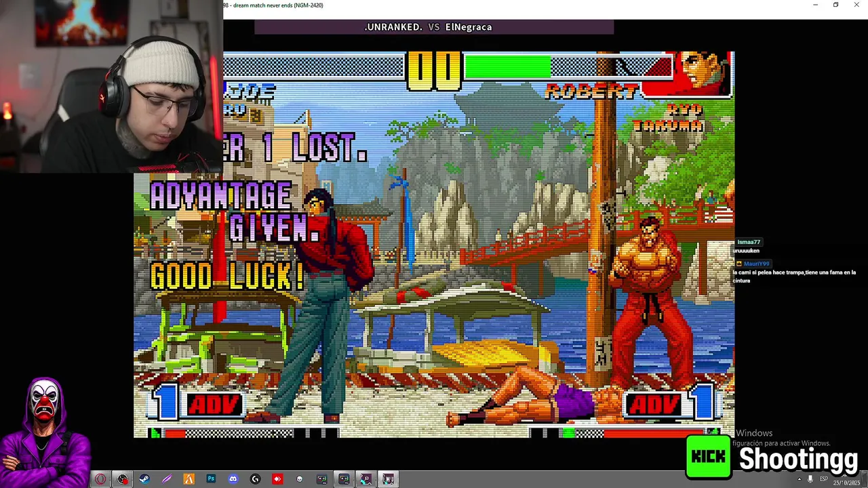Click the .UNRANKED. player name
The image size is (868, 488).
point(393,27)
